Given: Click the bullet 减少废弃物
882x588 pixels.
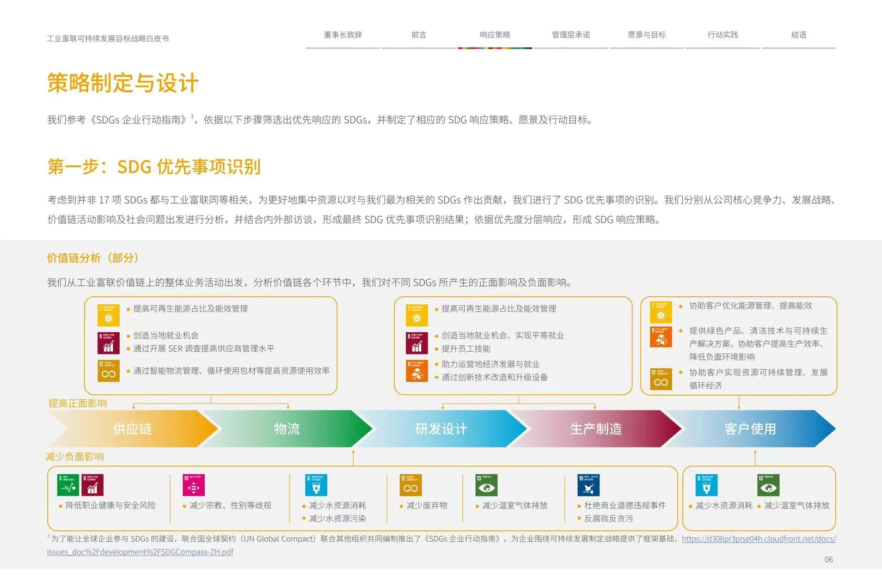Looking at the screenshot, I should pyautogui.click(x=424, y=506).
